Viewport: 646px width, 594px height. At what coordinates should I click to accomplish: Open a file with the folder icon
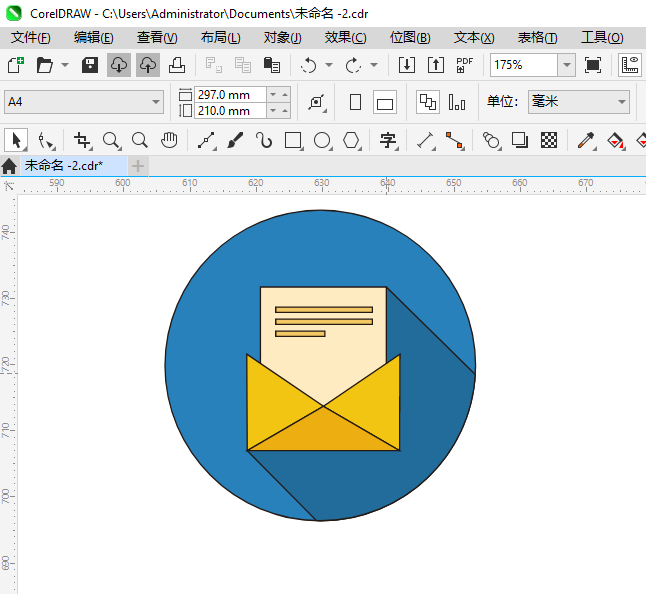[x=44, y=65]
